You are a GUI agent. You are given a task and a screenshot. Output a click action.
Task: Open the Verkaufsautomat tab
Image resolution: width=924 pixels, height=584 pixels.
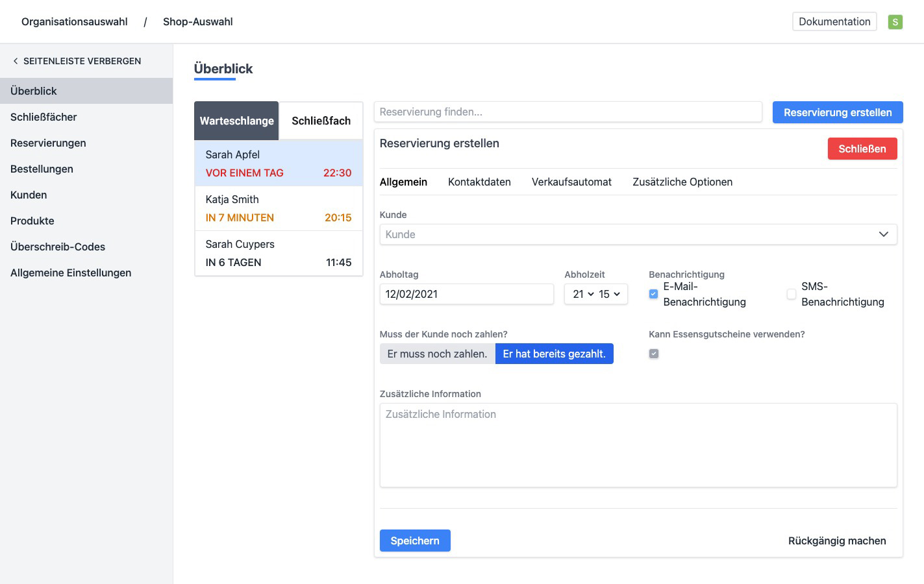pyautogui.click(x=571, y=182)
